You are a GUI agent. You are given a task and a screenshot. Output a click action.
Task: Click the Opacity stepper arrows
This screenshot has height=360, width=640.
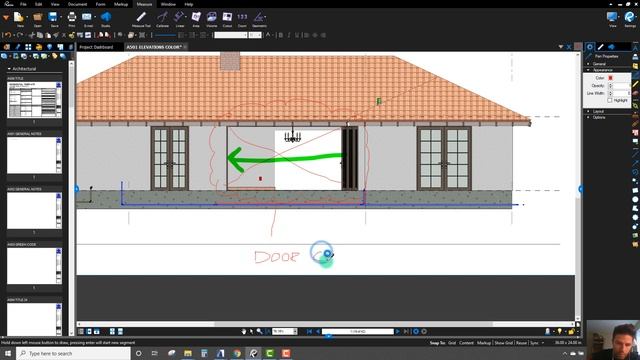610,86
